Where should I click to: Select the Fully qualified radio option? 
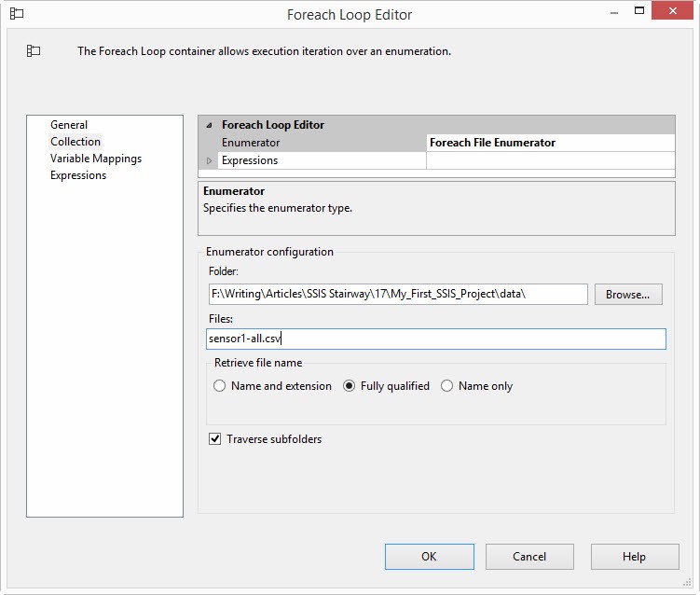click(x=350, y=386)
